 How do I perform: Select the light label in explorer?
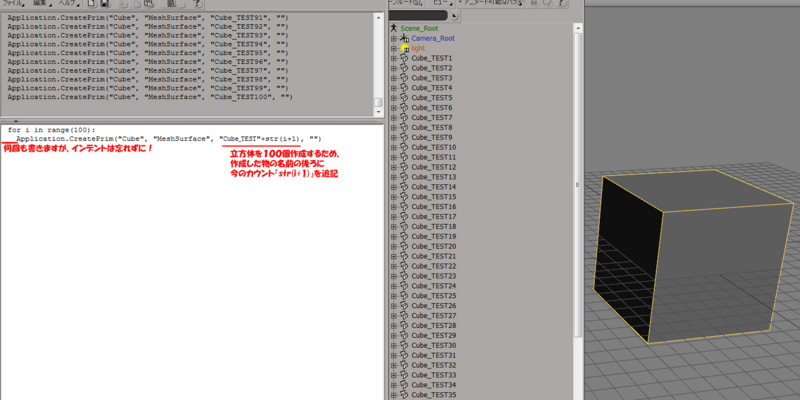click(418, 48)
